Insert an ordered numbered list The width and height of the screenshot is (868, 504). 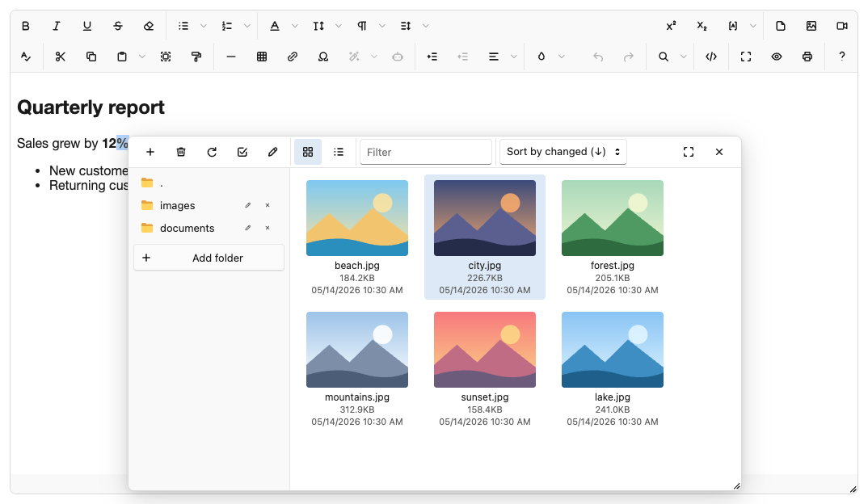[x=227, y=26]
